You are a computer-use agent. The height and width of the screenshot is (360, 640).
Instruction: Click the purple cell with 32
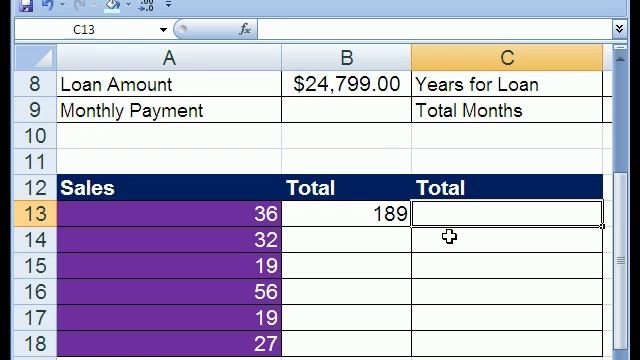pos(169,240)
